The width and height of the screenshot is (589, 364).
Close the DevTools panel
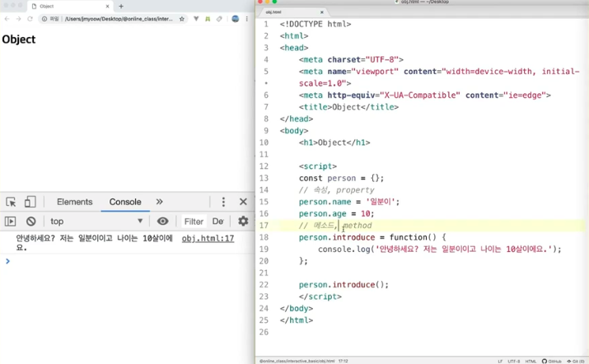click(243, 202)
